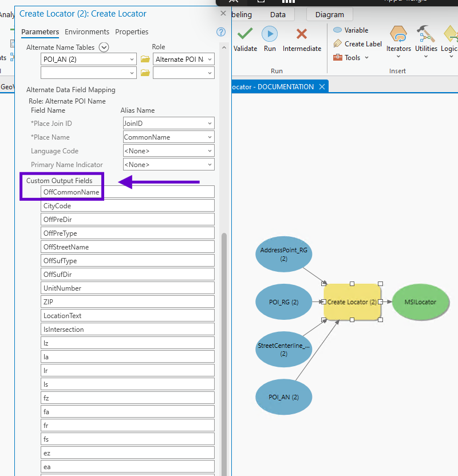The width and height of the screenshot is (458, 476).
Task: Click the fr custom output field
Action: tap(128, 425)
